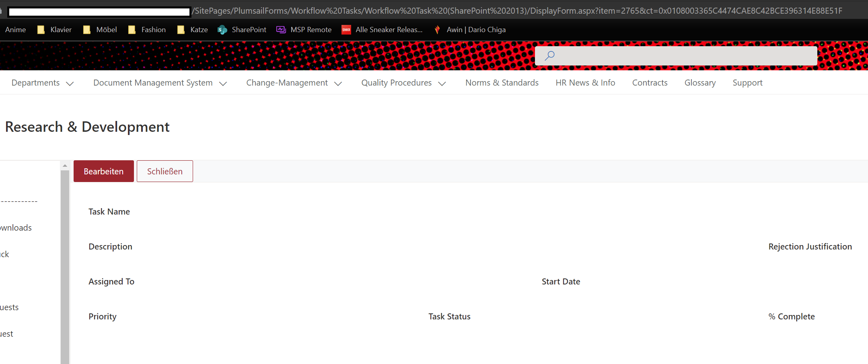The width and height of the screenshot is (868, 364).
Task: Open the Norms & Standards page
Action: 502,83
